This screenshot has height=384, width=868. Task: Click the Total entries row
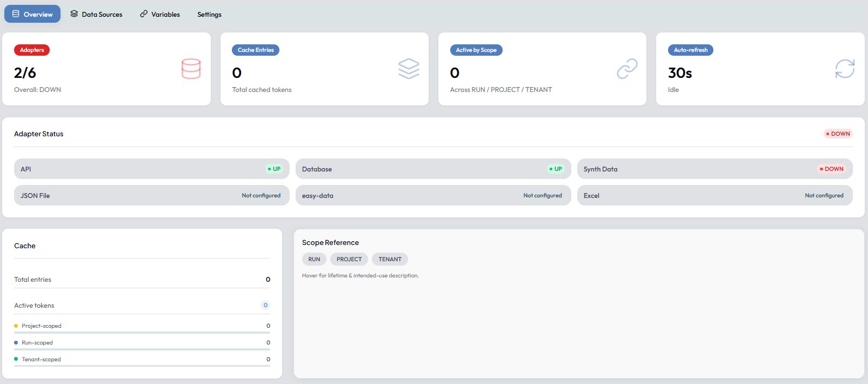(x=142, y=280)
